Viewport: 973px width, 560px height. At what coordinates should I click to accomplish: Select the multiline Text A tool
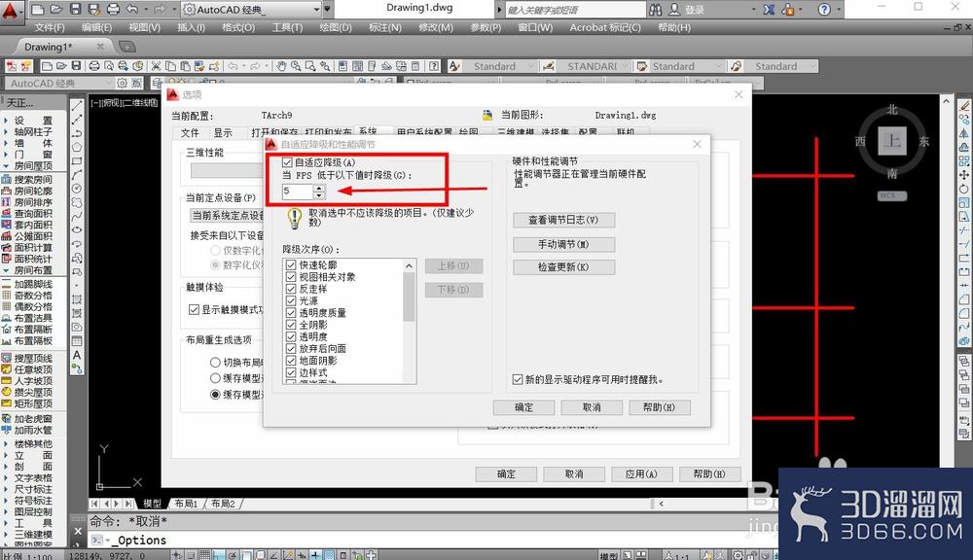click(x=77, y=355)
